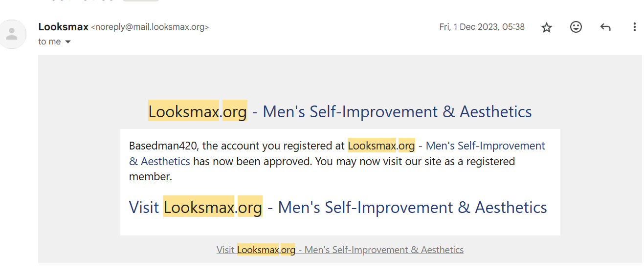
Task: Click the sender's profile avatar
Action: [12, 34]
